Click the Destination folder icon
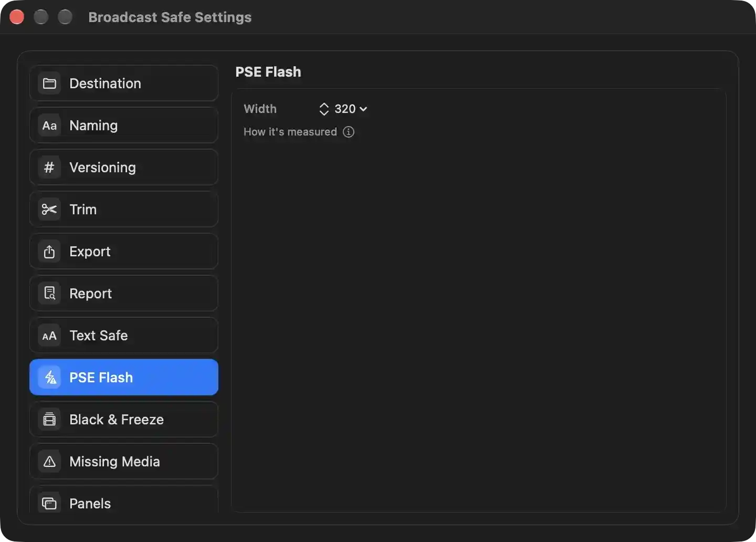This screenshot has width=756, height=542. (x=49, y=84)
